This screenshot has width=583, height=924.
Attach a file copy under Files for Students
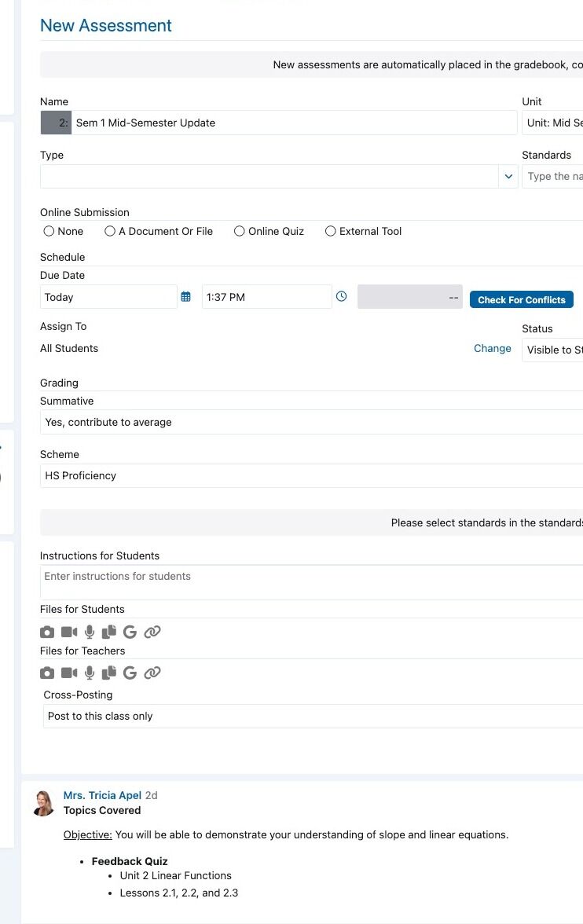pyautogui.click(x=109, y=632)
